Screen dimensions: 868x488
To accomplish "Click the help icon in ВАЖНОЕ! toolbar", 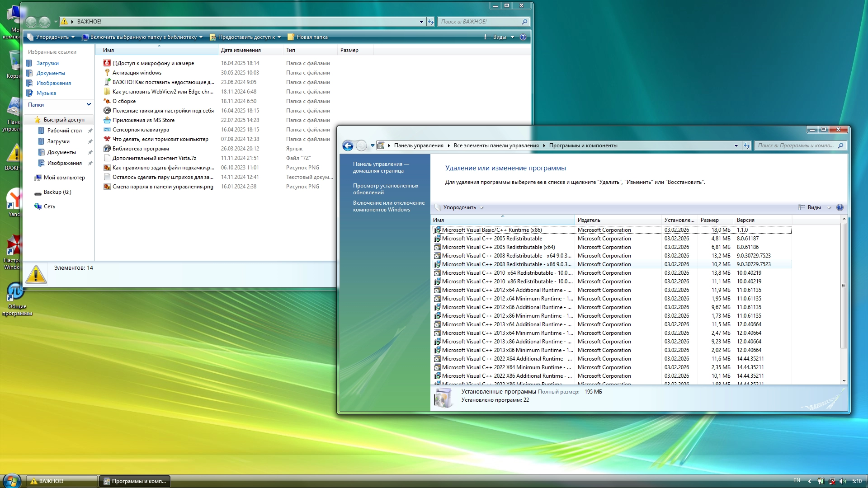I will pyautogui.click(x=523, y=37).
